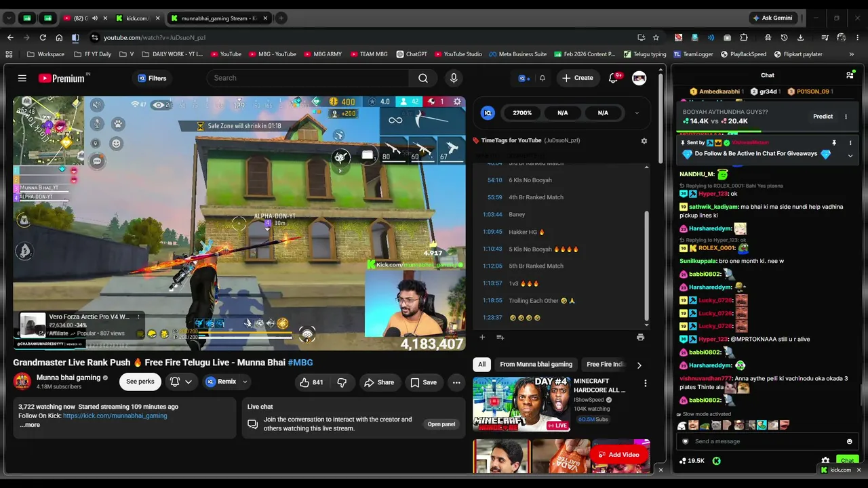This screenshot has height=488, width=868.
Task: Open the account avatar menu
Action: tap(639, 78)
